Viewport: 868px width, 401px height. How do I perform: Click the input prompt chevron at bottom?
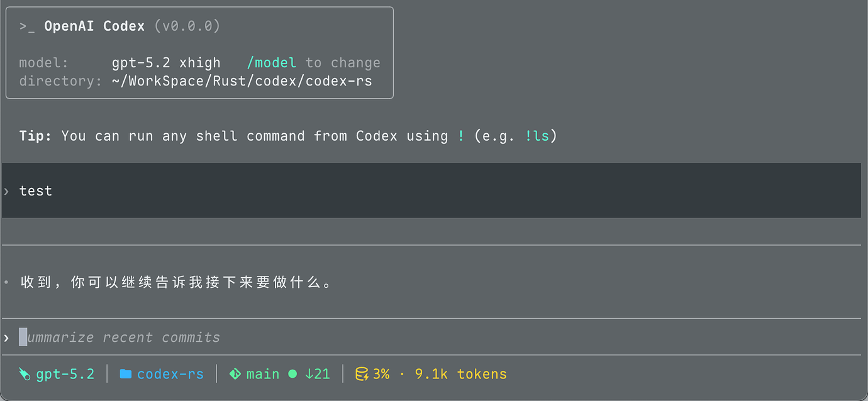(x=6, y=338)
